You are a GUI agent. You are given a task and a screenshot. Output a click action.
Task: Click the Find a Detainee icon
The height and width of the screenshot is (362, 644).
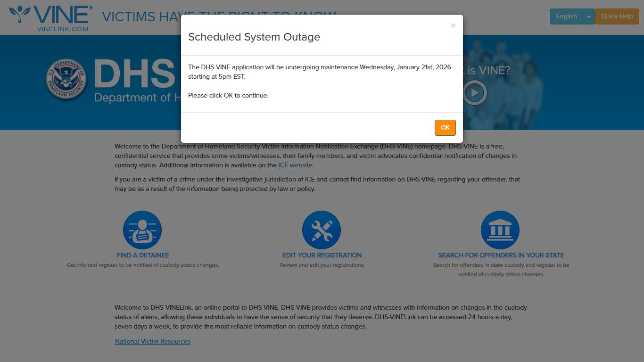coord(142,230)
